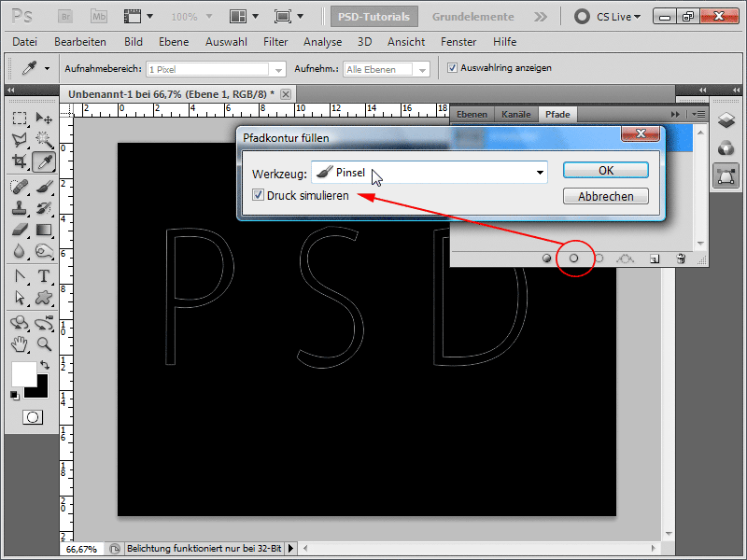Select the Zoom tool

pos(44,344)
